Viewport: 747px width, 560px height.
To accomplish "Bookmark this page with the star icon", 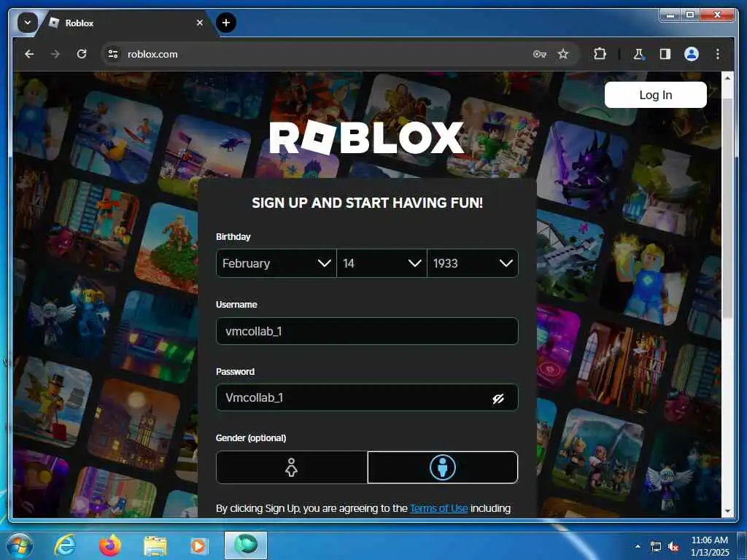I will [563, 54].
